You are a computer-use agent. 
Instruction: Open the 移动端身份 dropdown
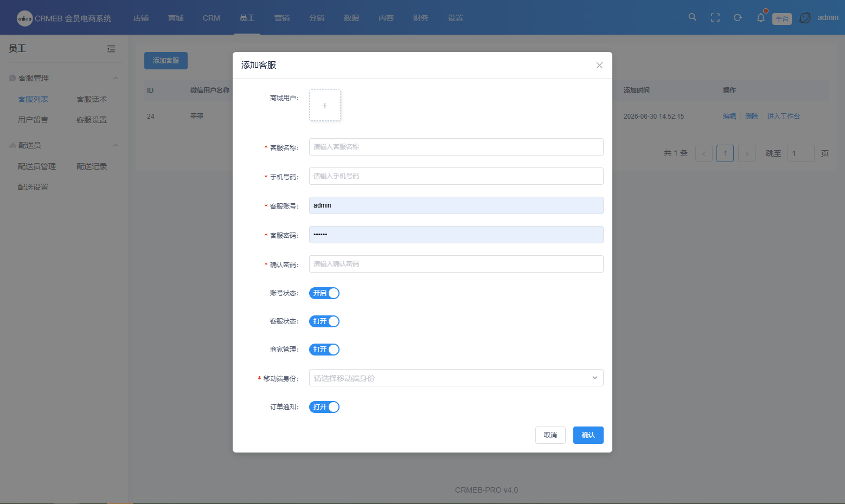[456, 378]
